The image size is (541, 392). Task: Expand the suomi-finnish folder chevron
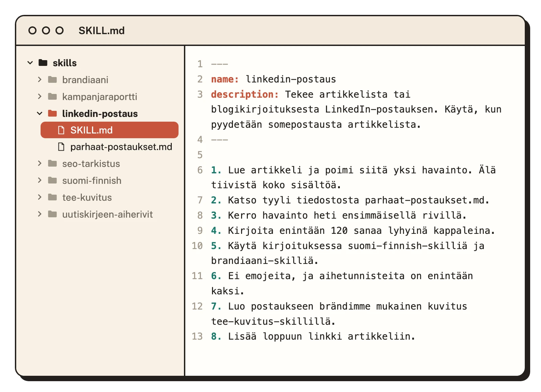(x=40, y=180)
